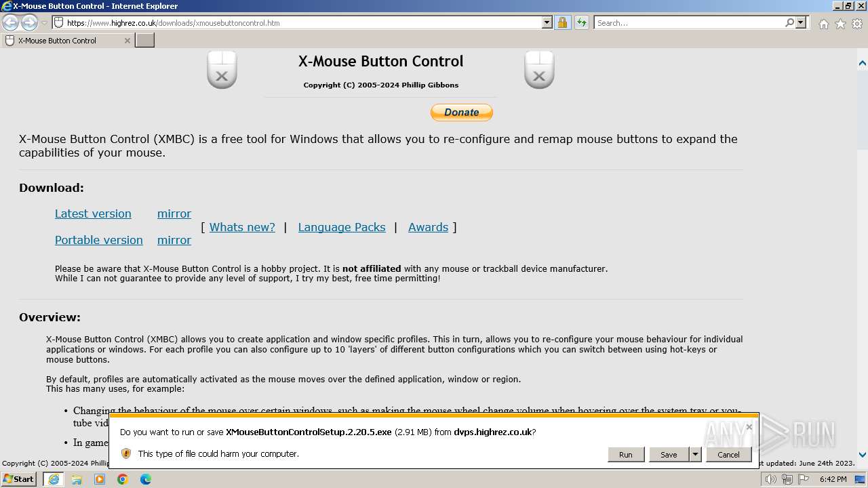Click the security warning shield icon

(126, 453)
